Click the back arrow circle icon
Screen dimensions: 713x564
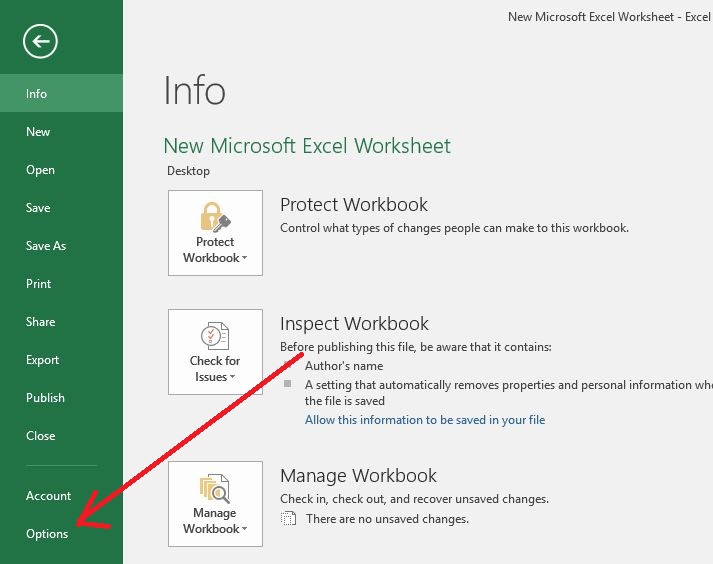click(x=40, y=41)
